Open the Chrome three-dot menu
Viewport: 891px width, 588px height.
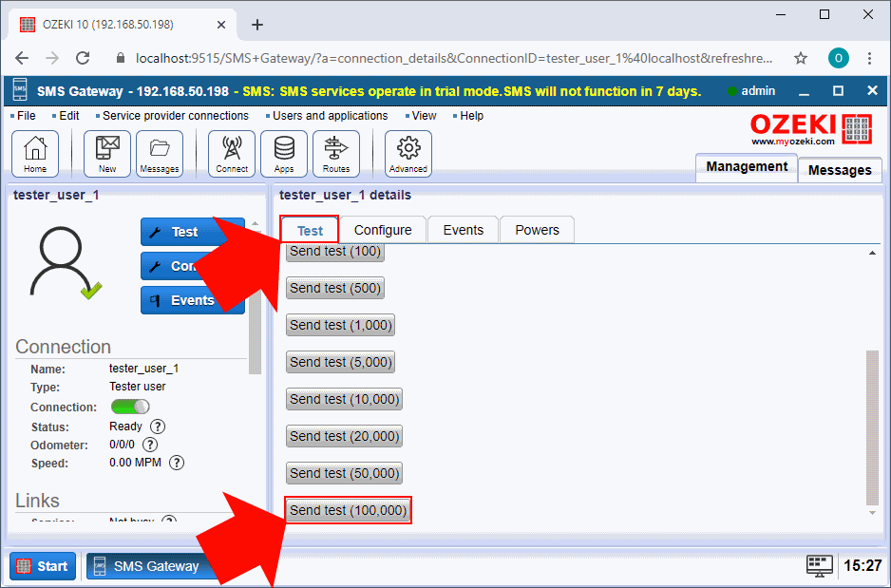pos(869,58)
